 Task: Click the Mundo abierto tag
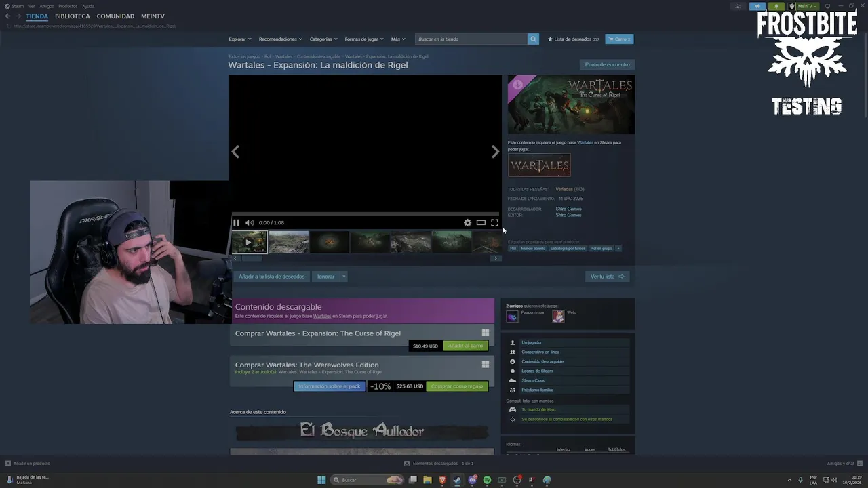coord(533,249)
